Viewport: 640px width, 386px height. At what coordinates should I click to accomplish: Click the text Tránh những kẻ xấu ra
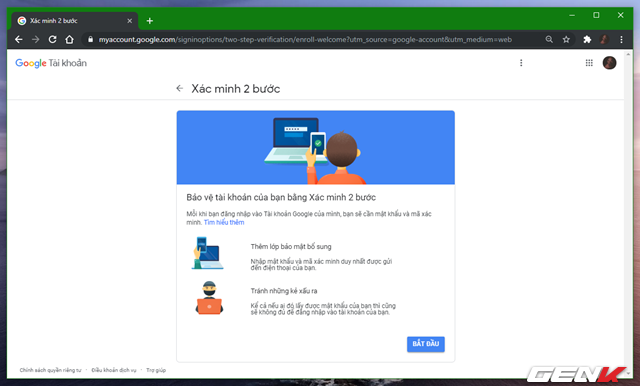(x=284, y=291)
